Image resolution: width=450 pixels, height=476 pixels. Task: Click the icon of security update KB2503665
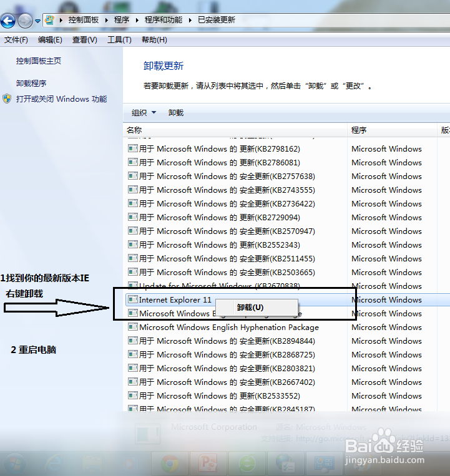pyautogui.click(x=133, y=272)
